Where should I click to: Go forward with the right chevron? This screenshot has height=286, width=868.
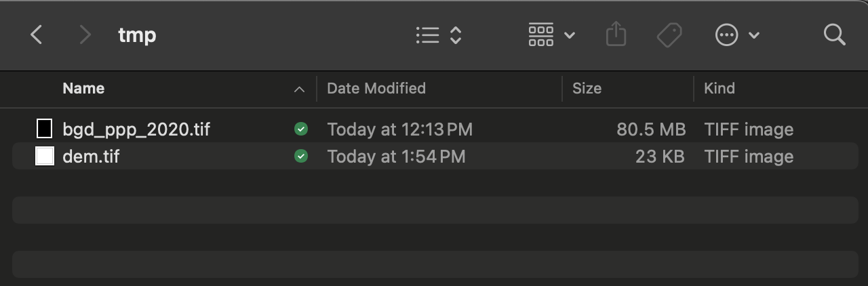coord(85,35)
